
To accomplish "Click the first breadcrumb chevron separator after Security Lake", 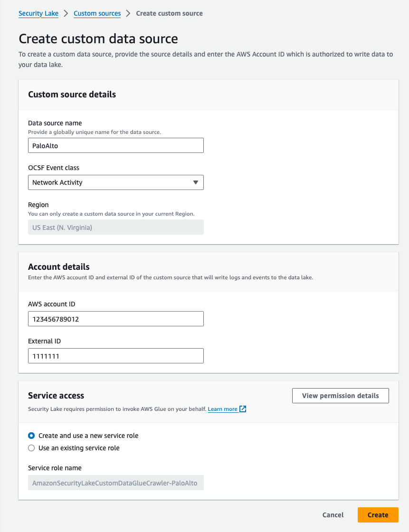I will [x=66, y=14].
